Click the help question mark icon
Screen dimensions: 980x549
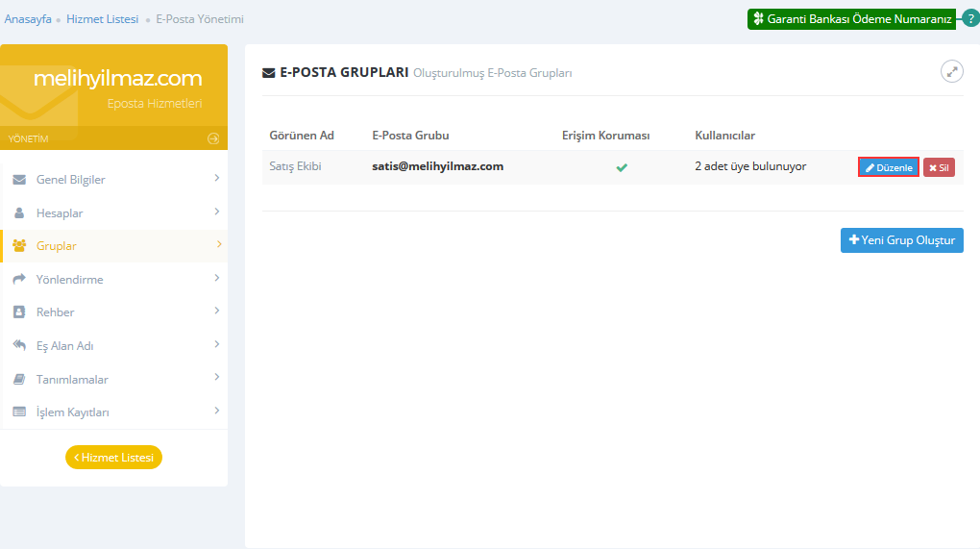pos(970,18)
